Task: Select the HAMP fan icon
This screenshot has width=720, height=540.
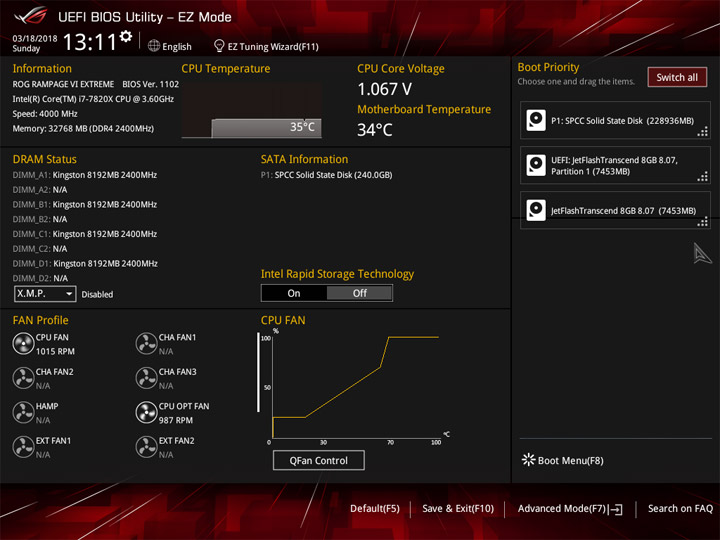Action: pos(23,413)
